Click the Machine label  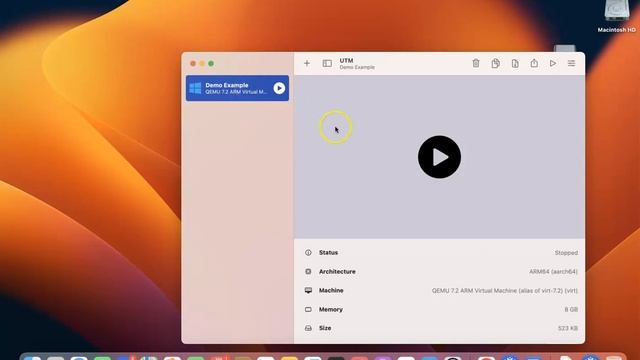click(x=331, y=290)
